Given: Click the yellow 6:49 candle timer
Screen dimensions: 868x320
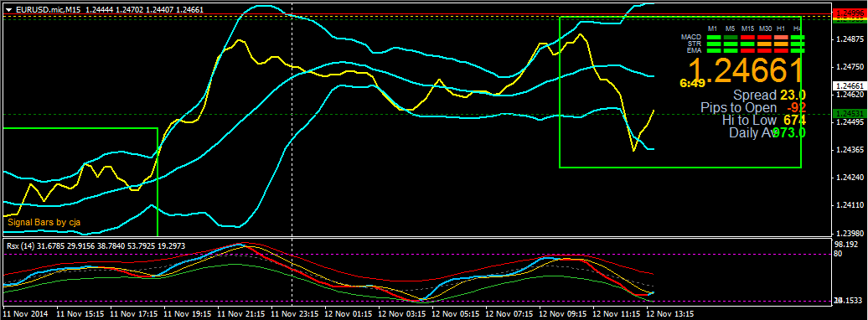Looking at the screenshot, I should coord(693,83).
